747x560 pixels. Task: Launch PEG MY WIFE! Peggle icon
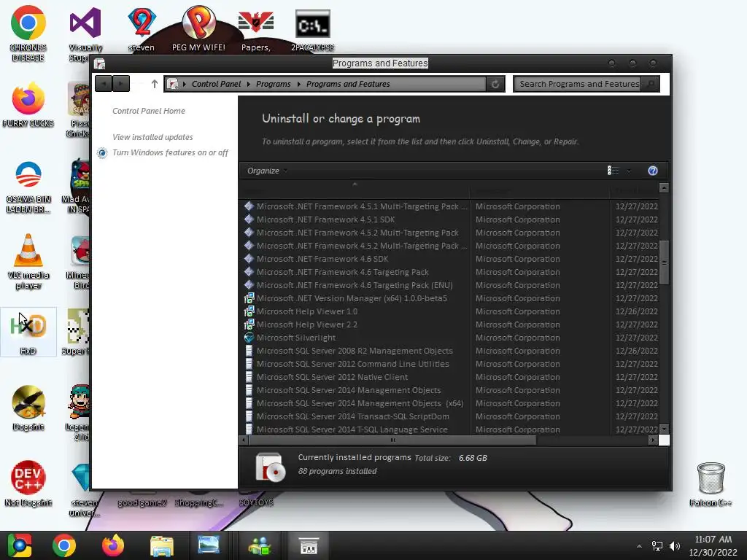(198, 28)
